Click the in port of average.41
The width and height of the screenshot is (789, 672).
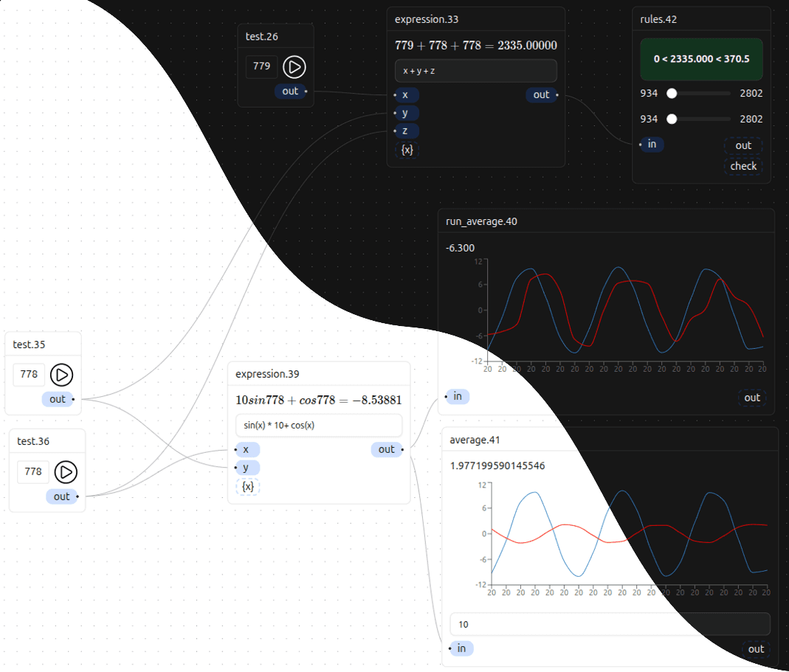click(462, 648)
